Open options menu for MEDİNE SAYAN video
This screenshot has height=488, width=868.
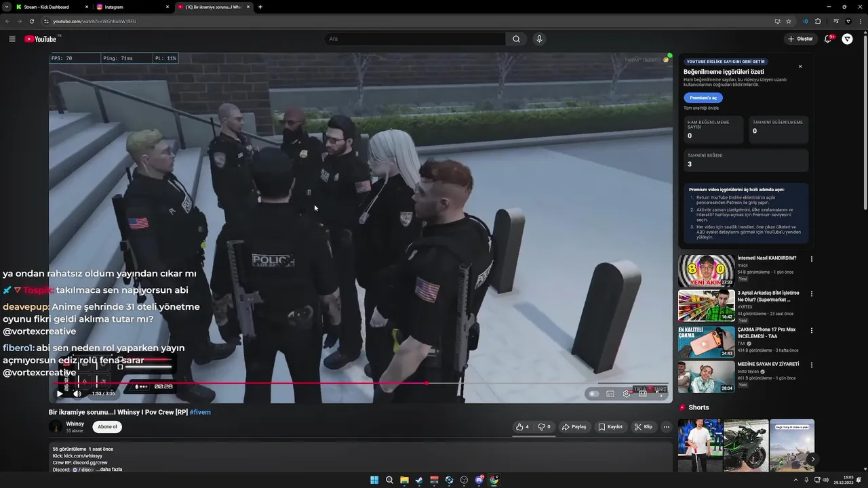point(812,365)
